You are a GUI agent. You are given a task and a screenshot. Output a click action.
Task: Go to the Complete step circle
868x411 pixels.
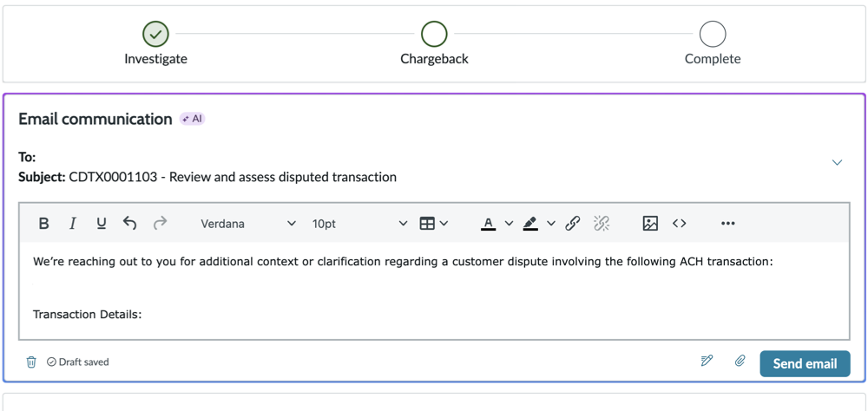[x=713, y=34]
